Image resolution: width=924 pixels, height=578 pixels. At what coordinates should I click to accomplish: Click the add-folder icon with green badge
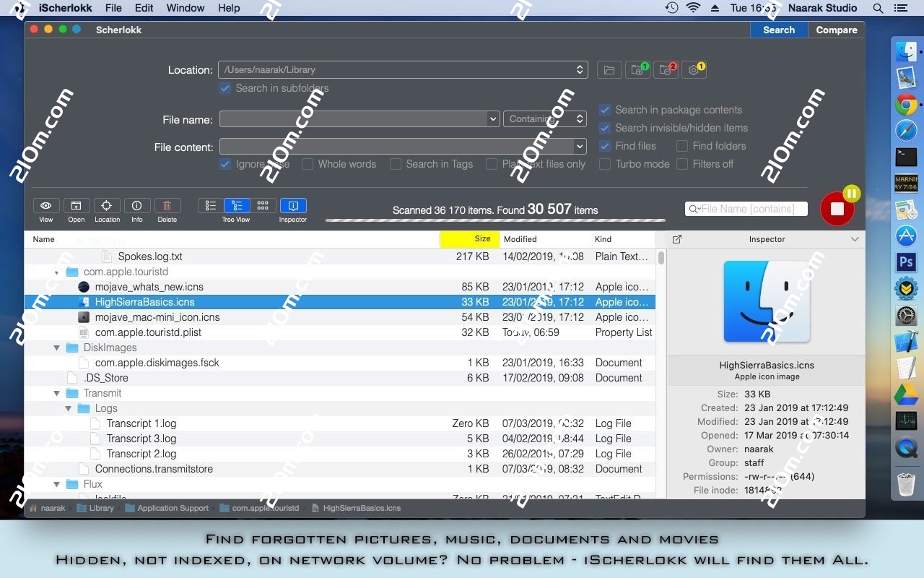click(x=637, y=70)
